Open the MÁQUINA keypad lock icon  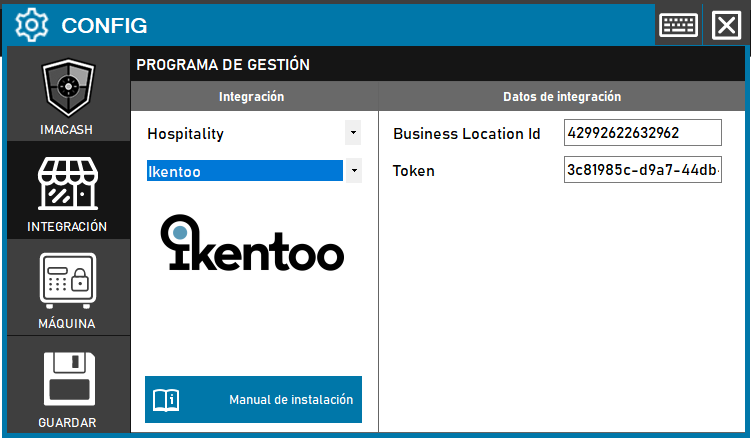(68, 282)
